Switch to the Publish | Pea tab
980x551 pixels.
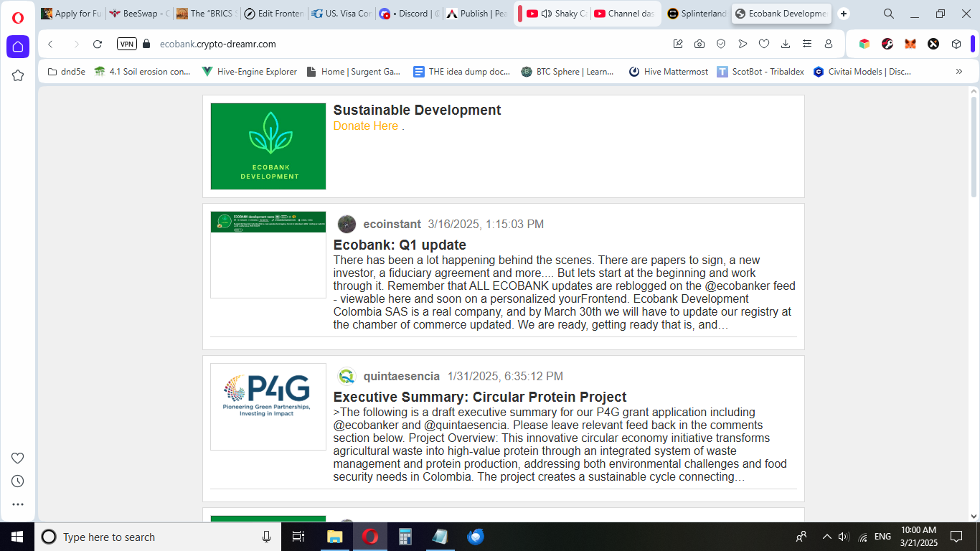pyautogui.click(x=477, y=14)
